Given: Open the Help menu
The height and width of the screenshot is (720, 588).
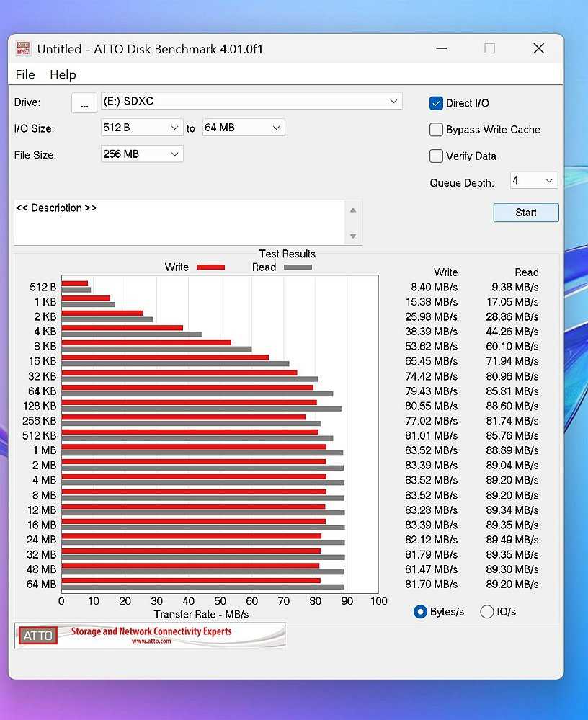Looking at the screenshot, I should pyautogui.click(x=63, y=74).
